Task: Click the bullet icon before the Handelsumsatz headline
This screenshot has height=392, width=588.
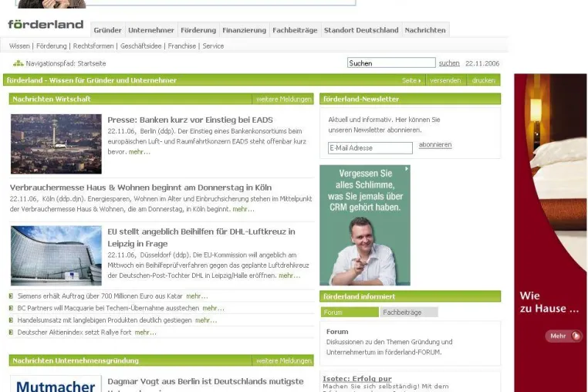Action: point(12,320)
